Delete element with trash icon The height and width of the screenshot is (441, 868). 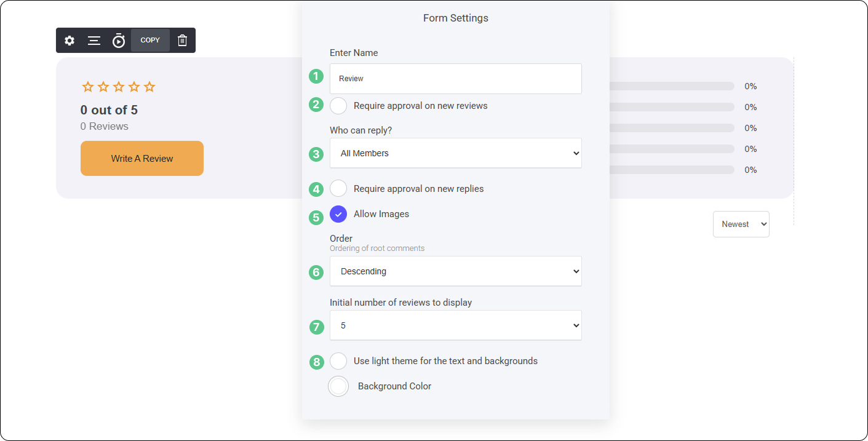[183, 41]
